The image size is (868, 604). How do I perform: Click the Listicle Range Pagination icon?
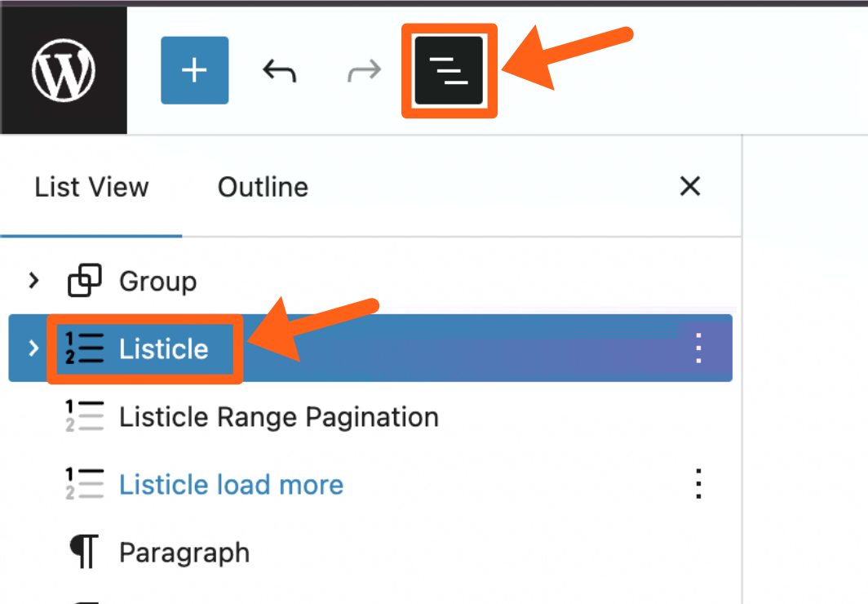tap(85, 417)
